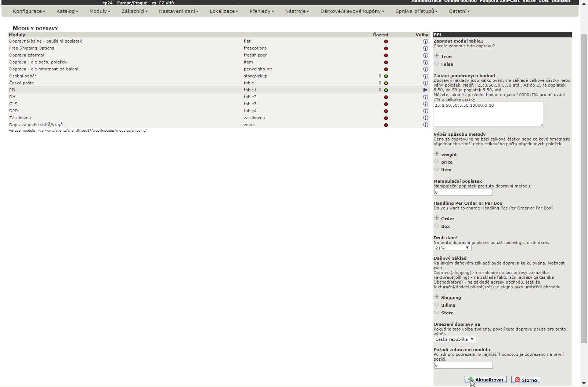Image resolution: width=588 pixels, height=387 pixels.
Task: Open the Česká republika zone dropdown
Action: coord(455,339)
